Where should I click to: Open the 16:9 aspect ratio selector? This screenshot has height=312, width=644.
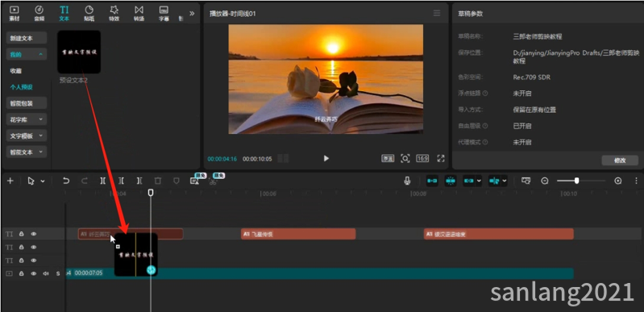click(x=422, y=158)
